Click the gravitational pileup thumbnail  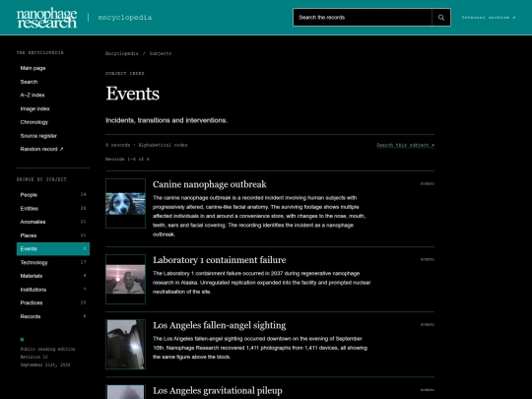click(x=125, y=392)
